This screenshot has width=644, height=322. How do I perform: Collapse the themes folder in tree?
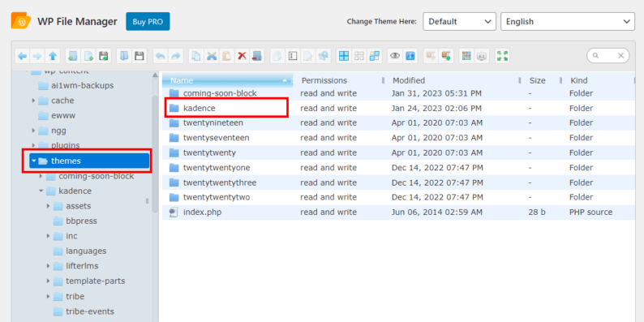tap(34, 161)
